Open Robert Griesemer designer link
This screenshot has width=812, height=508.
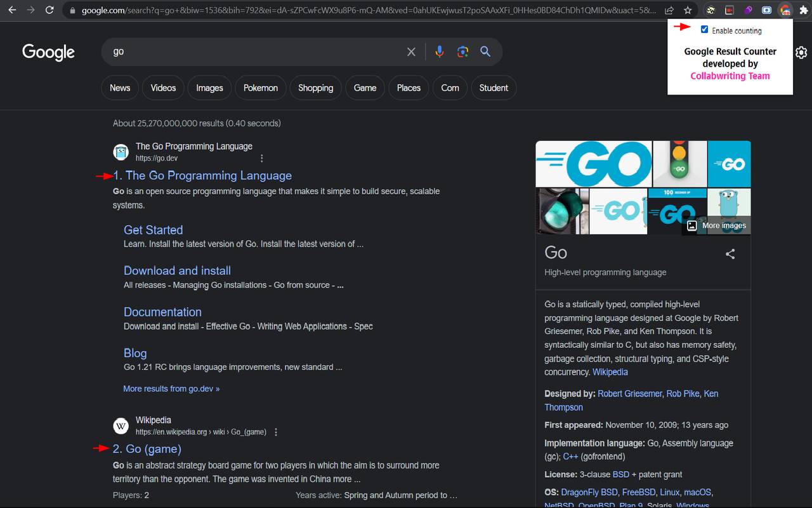click(x=629, y=394)
